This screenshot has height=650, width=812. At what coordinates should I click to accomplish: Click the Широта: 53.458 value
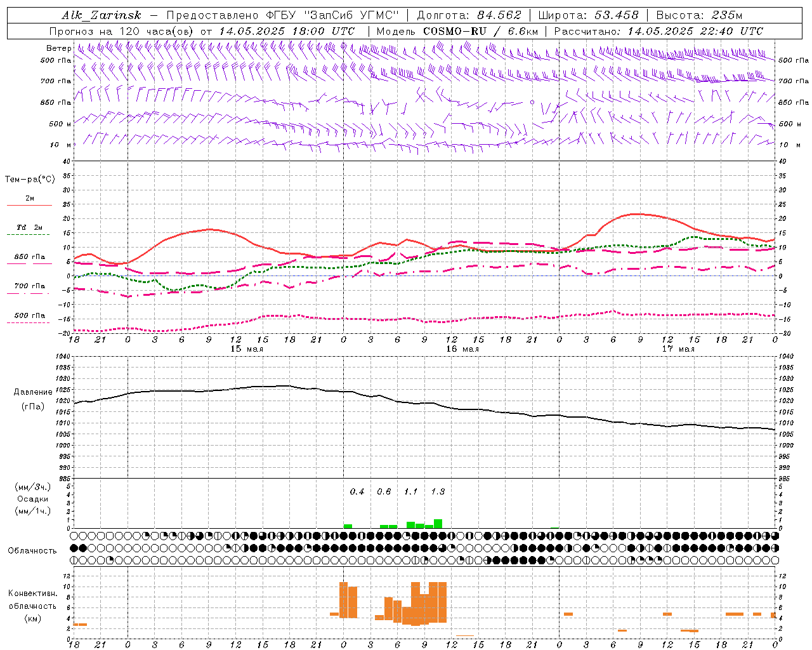point(588,15)
